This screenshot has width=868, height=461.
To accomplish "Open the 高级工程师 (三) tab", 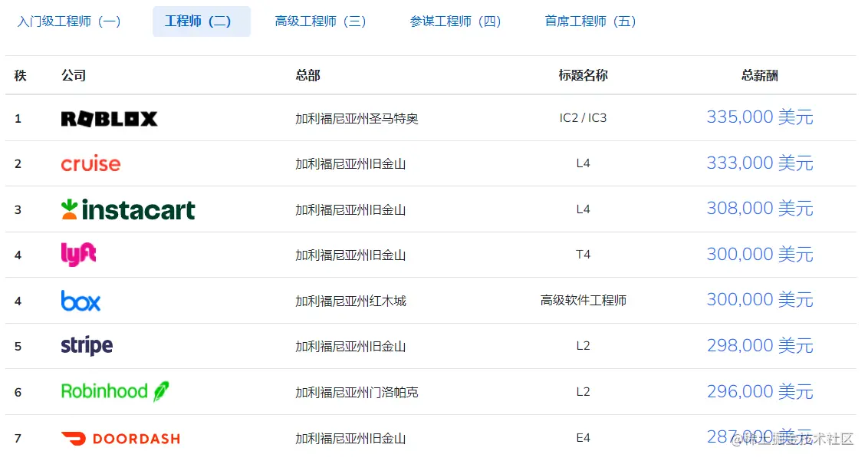I will pos(321,21).
